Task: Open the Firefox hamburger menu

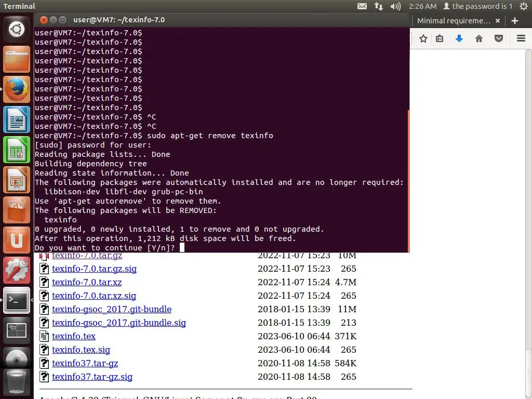Action: pos(521,38)
